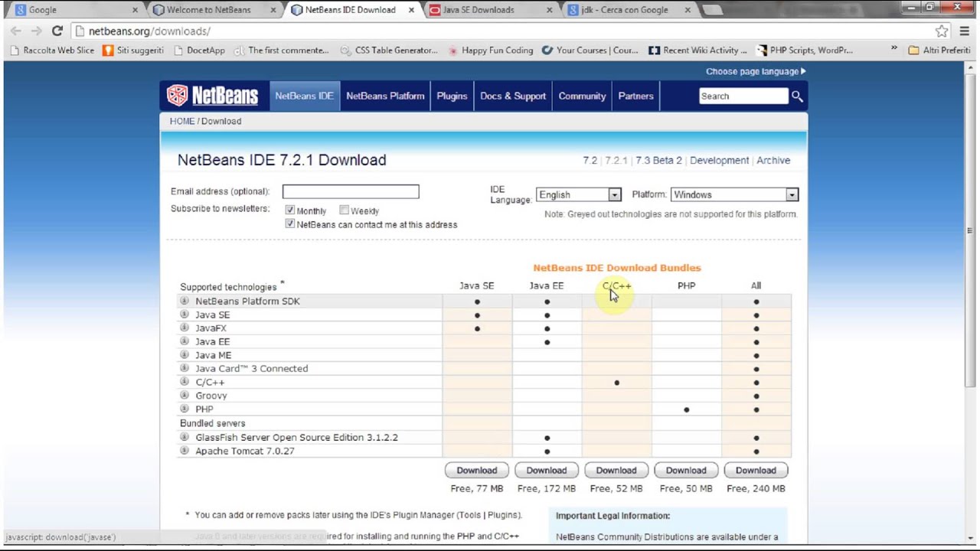
Task: Click info icon beside Java EE row
Action: coord(185,341)
